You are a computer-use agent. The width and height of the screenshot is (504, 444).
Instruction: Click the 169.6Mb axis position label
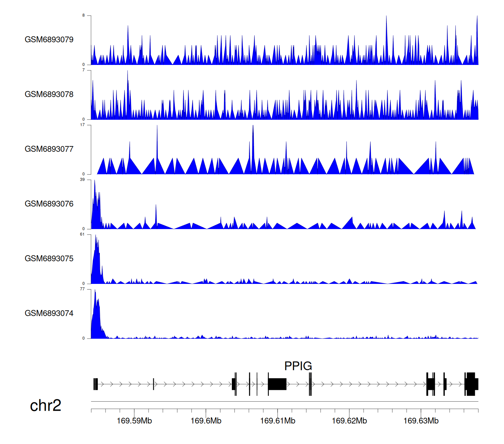click(206, 421)
